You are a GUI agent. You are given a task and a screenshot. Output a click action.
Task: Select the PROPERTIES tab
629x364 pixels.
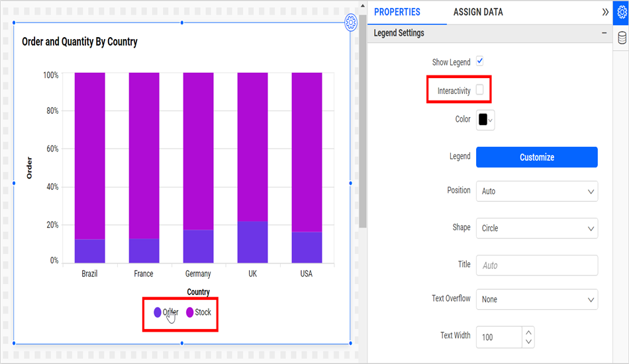pos(397,12)
